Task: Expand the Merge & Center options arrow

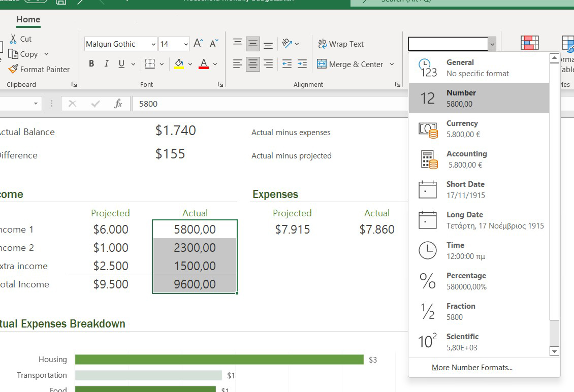Action: point(392,64)
